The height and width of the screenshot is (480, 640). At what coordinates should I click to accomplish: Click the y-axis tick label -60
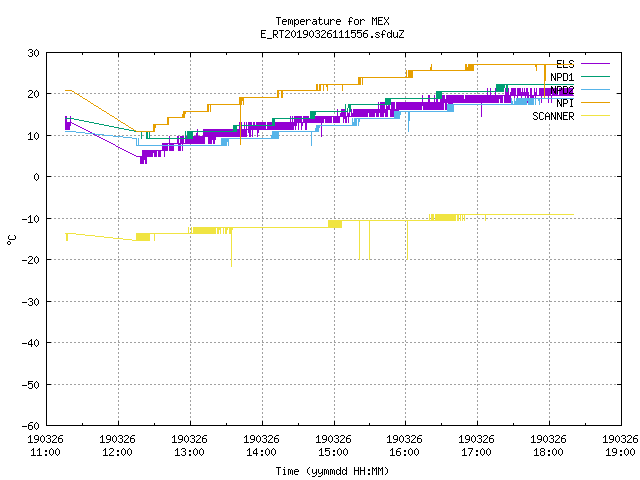[31, 426]
